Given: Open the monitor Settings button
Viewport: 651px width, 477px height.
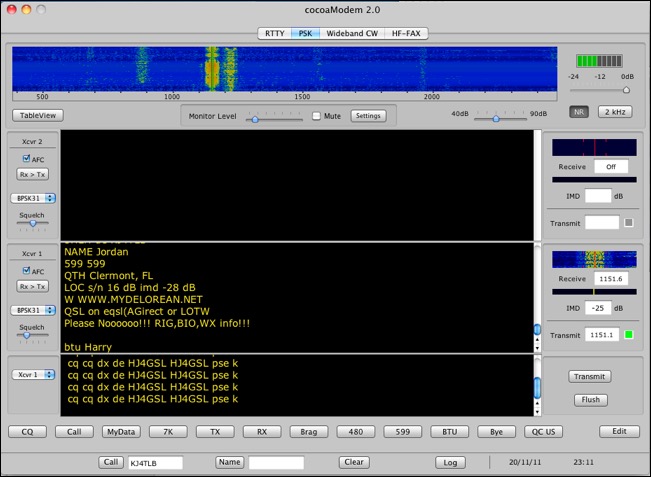Looking at the screenshot, I should click(368, 116).
